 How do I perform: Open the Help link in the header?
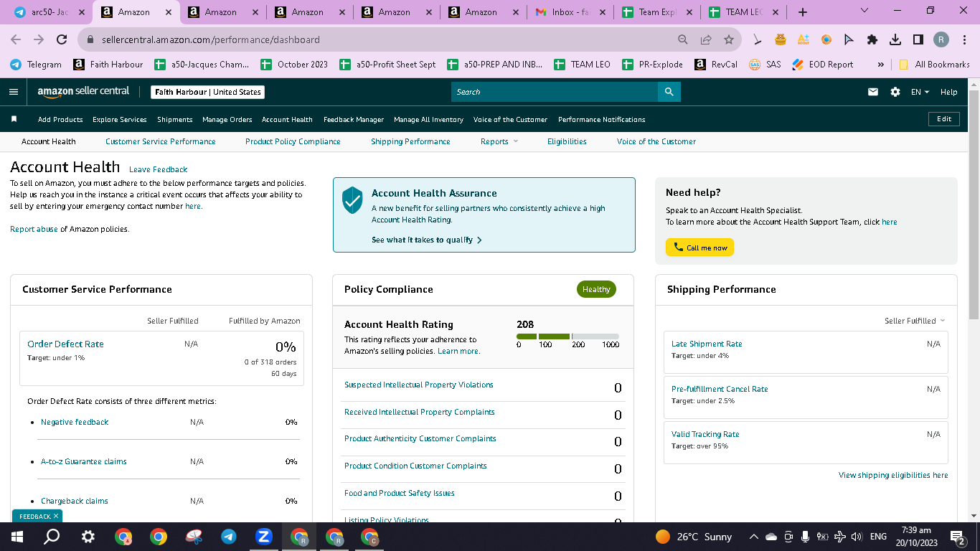point(948,92)
